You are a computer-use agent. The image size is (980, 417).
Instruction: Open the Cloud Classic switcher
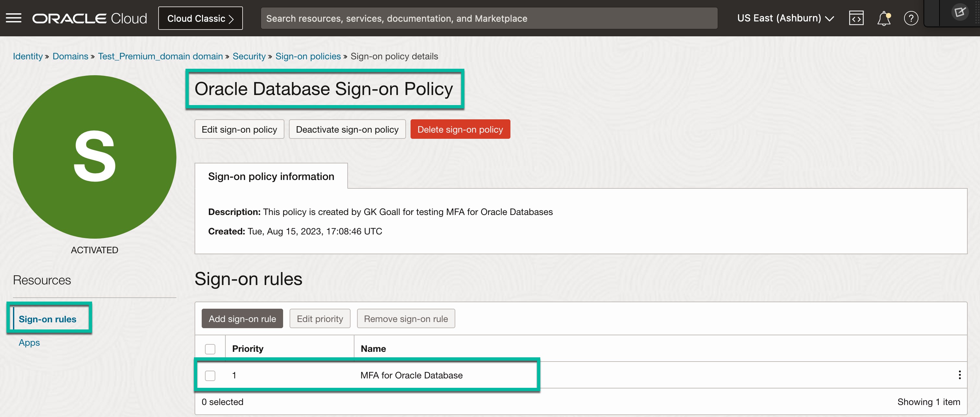(200, 18)
